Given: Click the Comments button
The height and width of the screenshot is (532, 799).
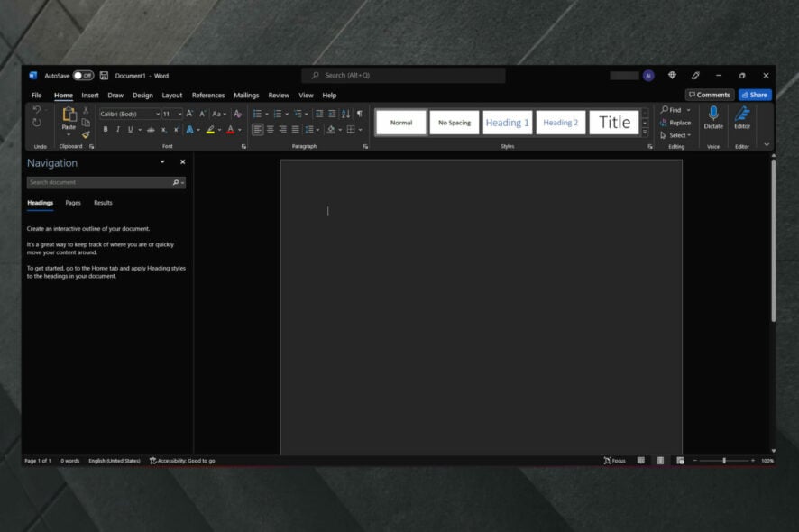Looking at the screenshot, I should click(710, 95).
